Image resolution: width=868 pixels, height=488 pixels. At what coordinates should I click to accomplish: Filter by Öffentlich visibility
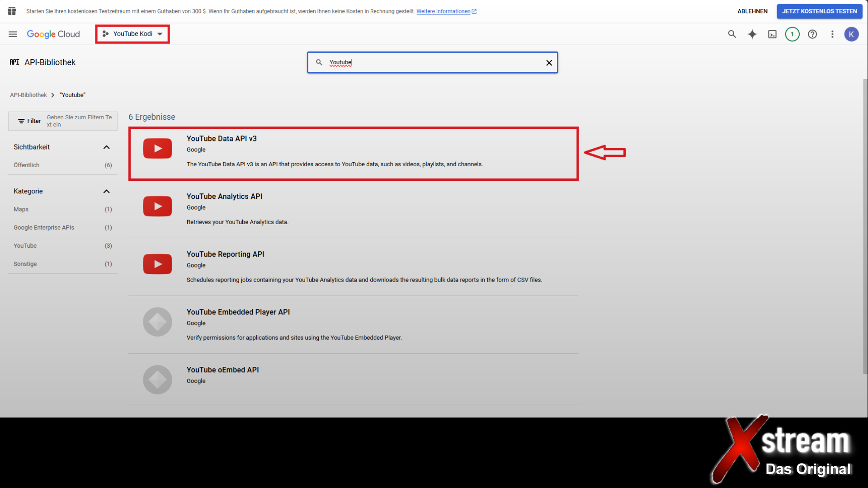tap(27, 165)
